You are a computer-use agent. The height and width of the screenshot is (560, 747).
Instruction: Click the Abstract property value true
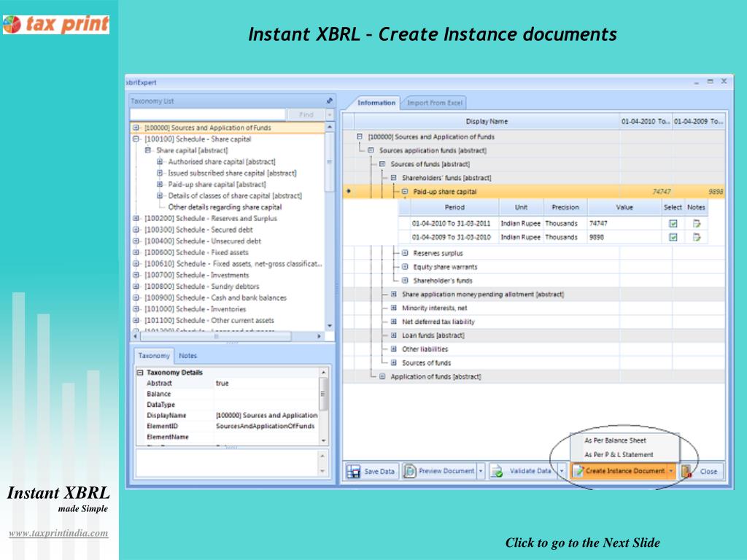222,384
